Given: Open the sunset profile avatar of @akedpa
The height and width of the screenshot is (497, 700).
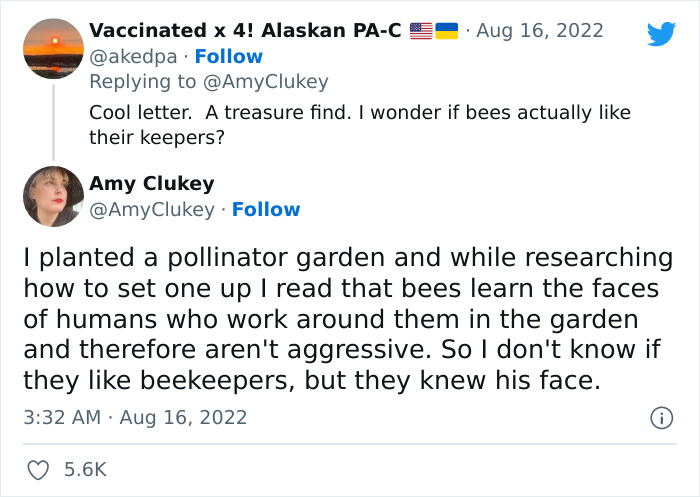Looking at the screenshot, I should (52, 48).
